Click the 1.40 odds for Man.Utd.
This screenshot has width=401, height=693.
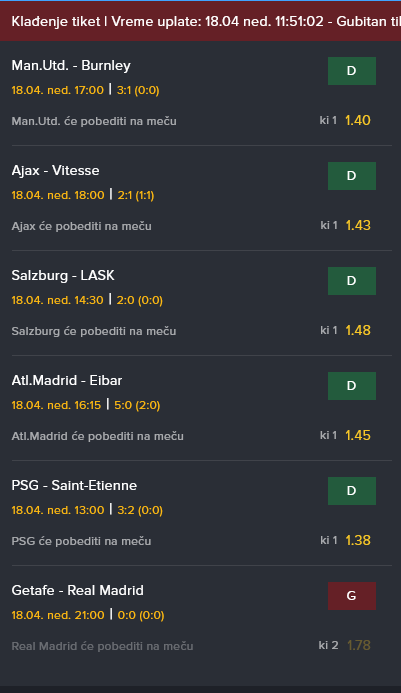click(358, 120)
